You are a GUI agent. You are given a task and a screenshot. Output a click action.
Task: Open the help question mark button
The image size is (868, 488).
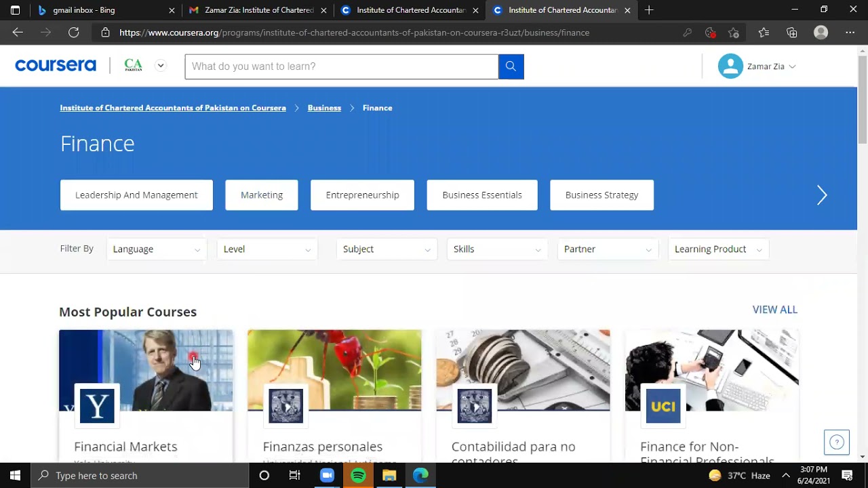[837, 443]
